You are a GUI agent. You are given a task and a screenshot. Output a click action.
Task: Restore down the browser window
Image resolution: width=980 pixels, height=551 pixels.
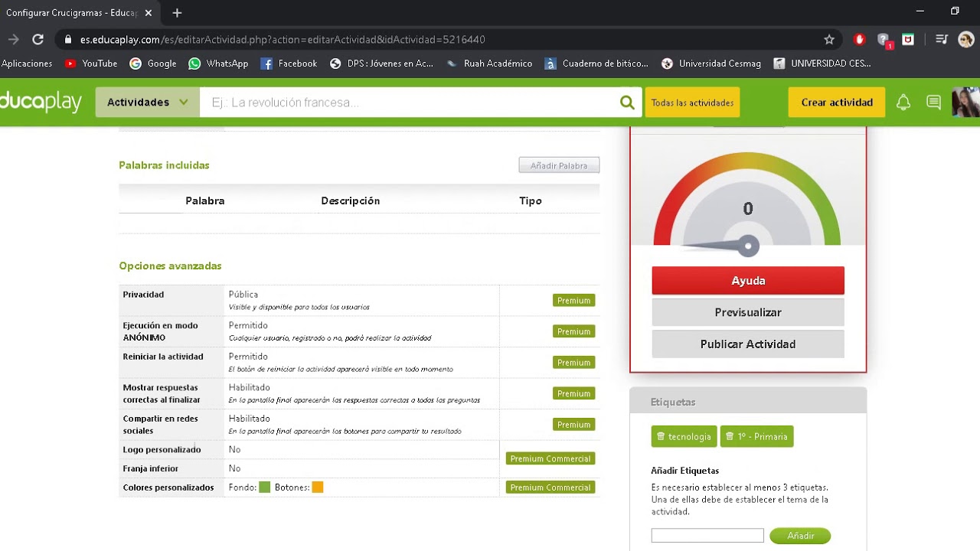(x=955, y=11)
